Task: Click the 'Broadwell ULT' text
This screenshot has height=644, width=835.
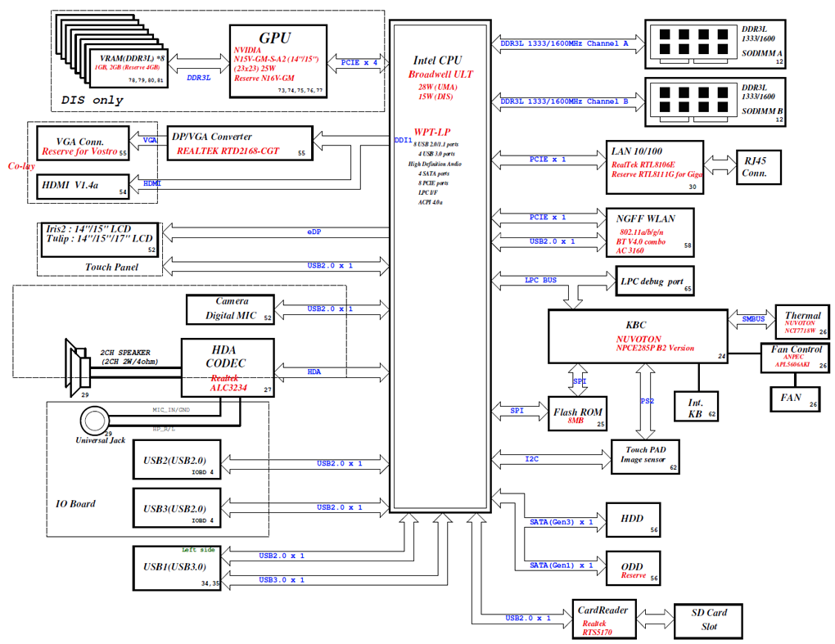Action: (x=440, y=74)
